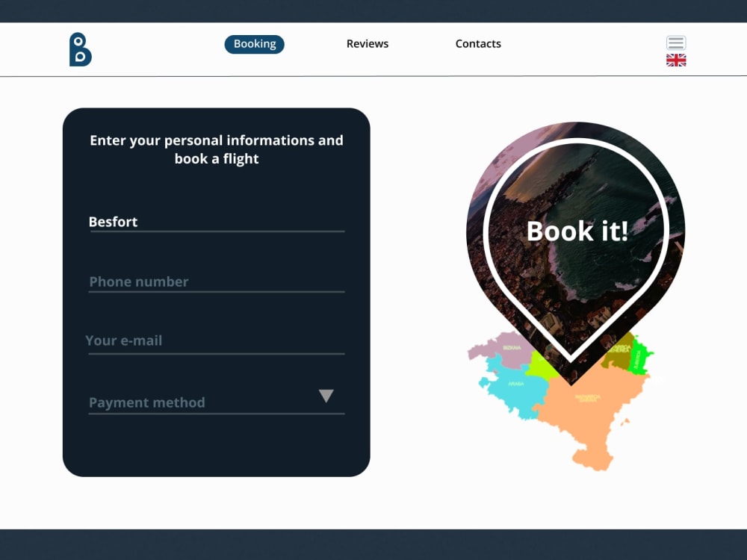Click the name field showing 'Besfort'
The height and width of the screenshot is (560, 747).
pos(217,222)
